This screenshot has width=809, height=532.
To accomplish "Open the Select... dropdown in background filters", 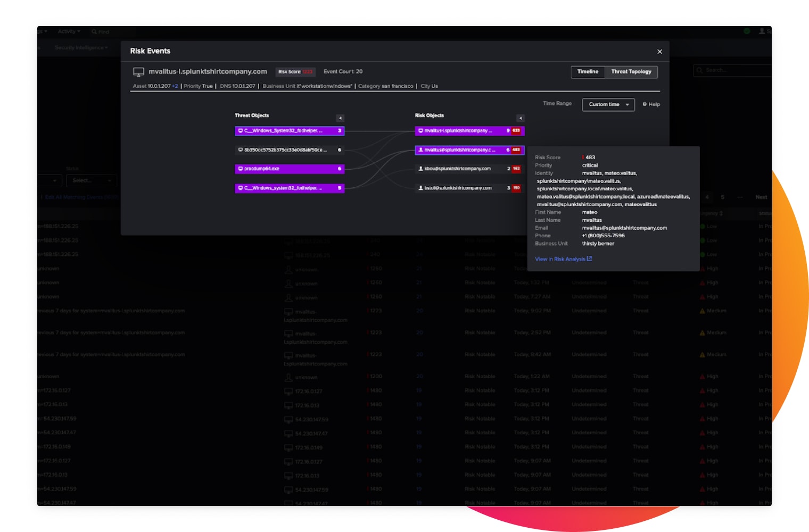I will (x=91, y=181).
